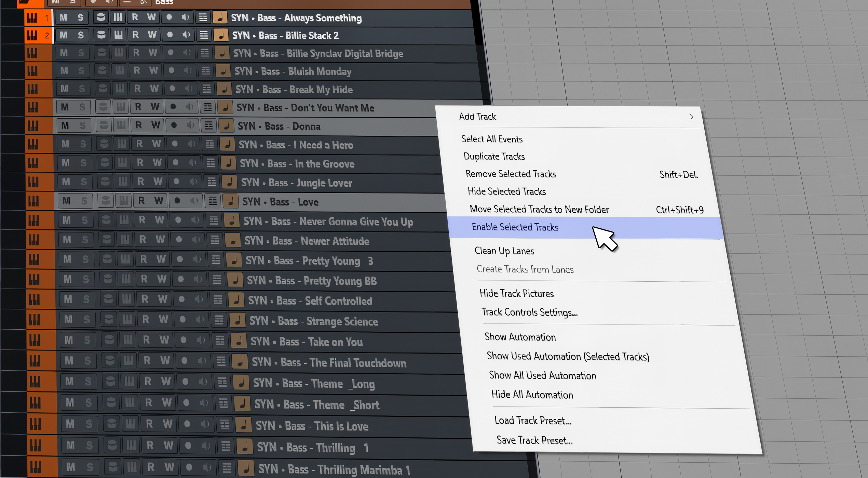The height and width of the screenshot is (478, 868).
Task: Select track Never Gonna Give You Up
Action: pyautogui.click(x=328, y=222)
